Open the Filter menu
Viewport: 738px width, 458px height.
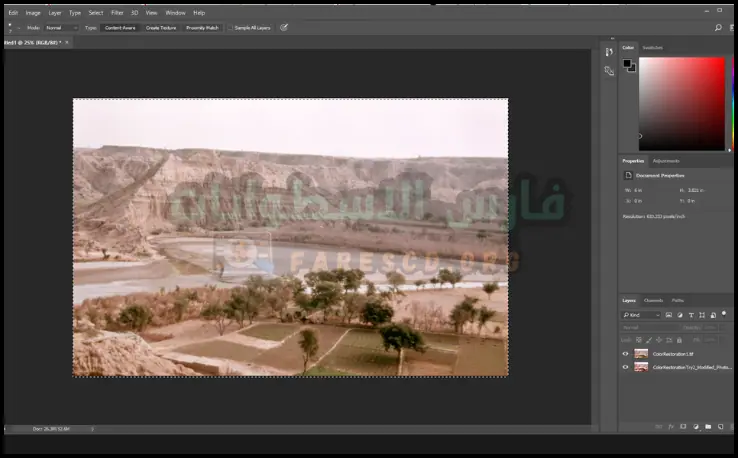[x=117, y=13]
